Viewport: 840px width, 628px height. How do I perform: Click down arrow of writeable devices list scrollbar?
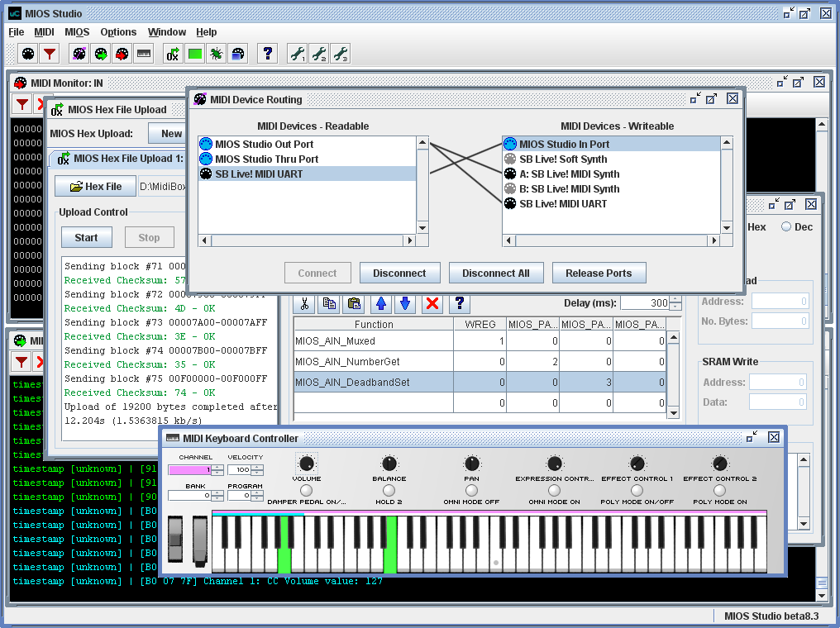[727, 228]
